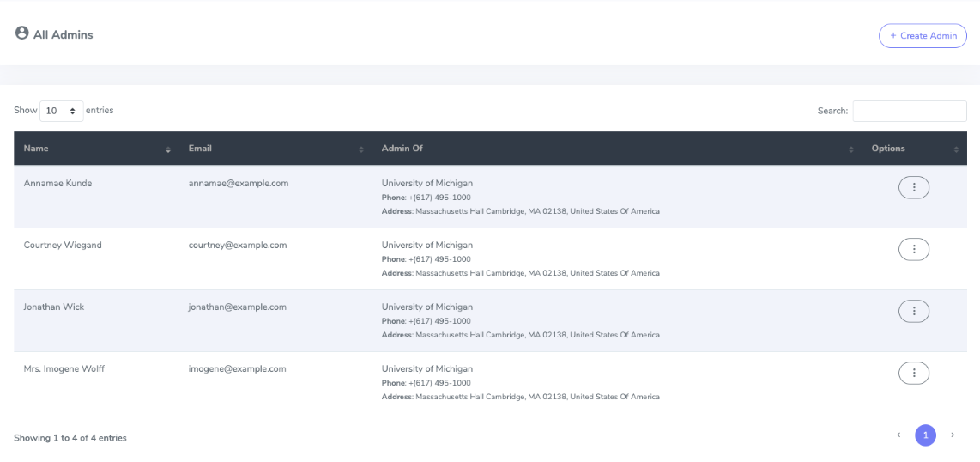Viewport: 980px width, 462px height.
Task: Click email imogene@example.com
Action: pos(238,368)
